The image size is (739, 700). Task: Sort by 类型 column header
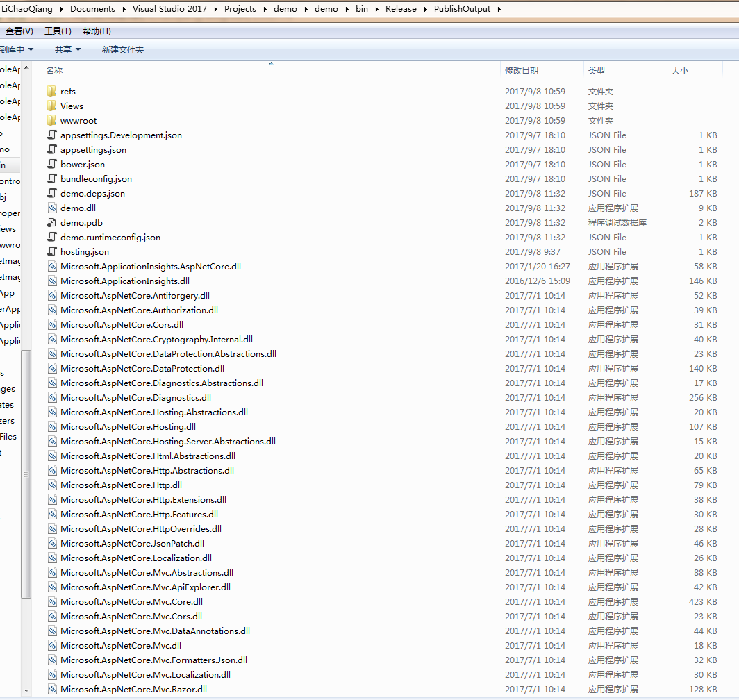point(596,70)
